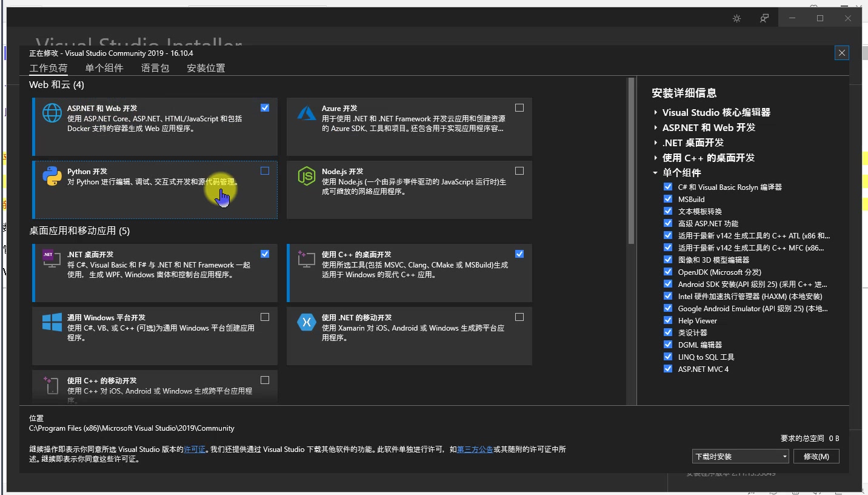Uncheck the ASP.NET MVC 4 component

[x=668, y=369]
